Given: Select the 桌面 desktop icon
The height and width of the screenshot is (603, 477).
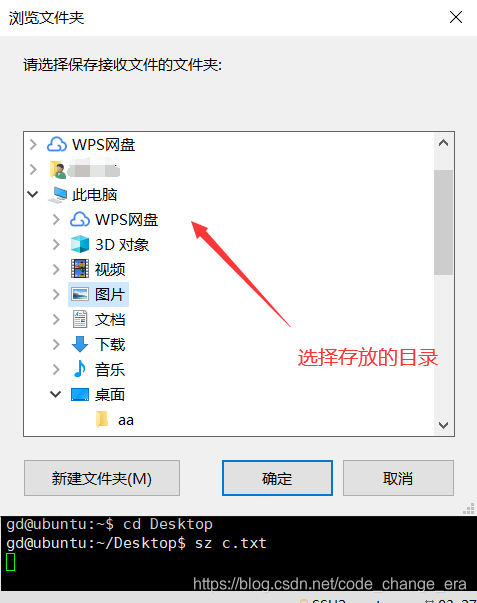Looking at the screenshot, I should pyautogui.click(x=80, y=395).
